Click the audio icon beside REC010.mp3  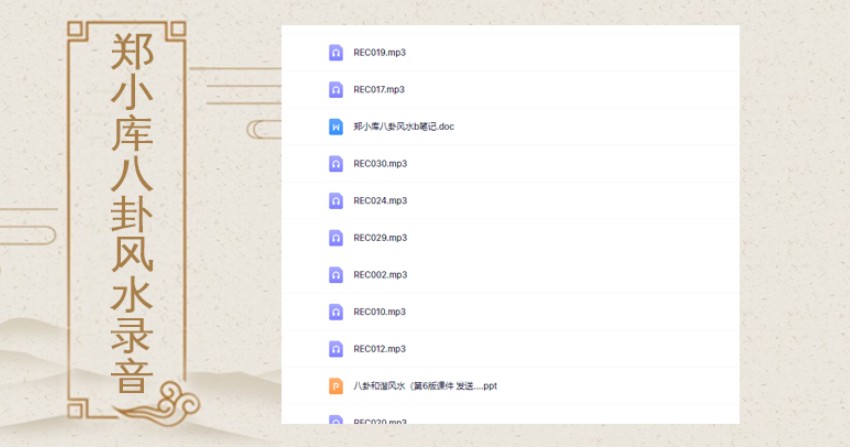tap(336, 312)
